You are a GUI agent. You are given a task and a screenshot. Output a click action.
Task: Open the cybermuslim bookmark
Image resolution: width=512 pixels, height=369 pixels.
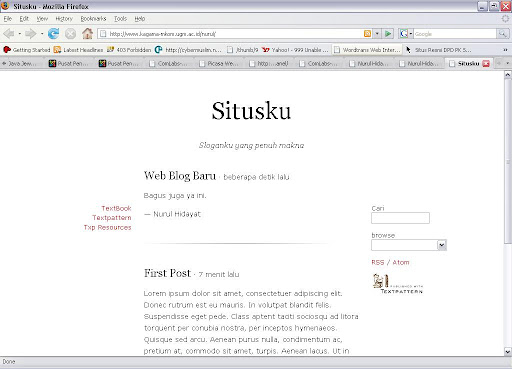[188, 50]
